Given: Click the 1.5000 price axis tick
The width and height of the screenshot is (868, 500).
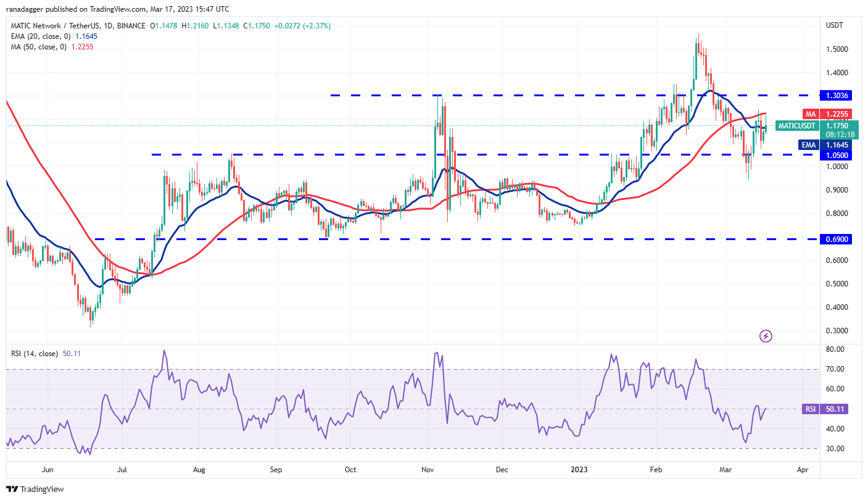Looking at the screenshot, I should point(835,49).
